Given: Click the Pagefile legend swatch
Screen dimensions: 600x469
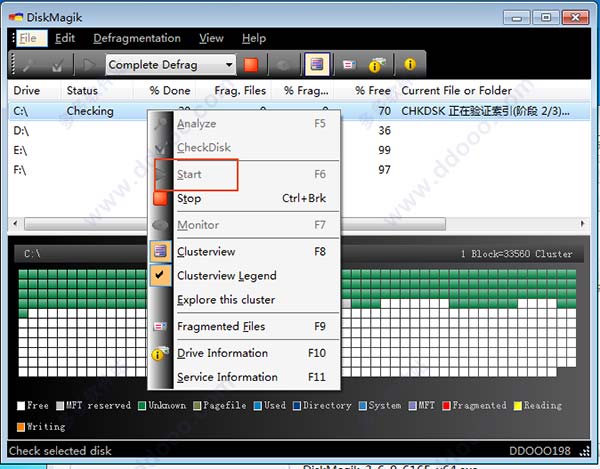Looking at the screenshot, I should click(x=197, y=406).
